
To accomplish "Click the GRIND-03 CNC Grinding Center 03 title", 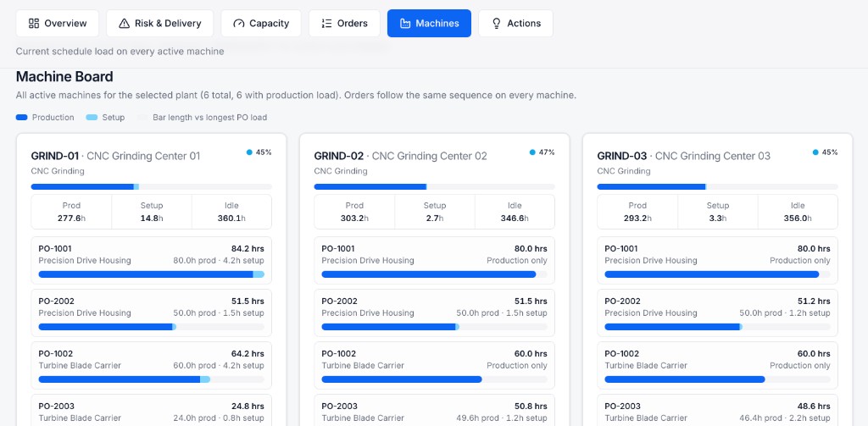I will coord(684,156).
